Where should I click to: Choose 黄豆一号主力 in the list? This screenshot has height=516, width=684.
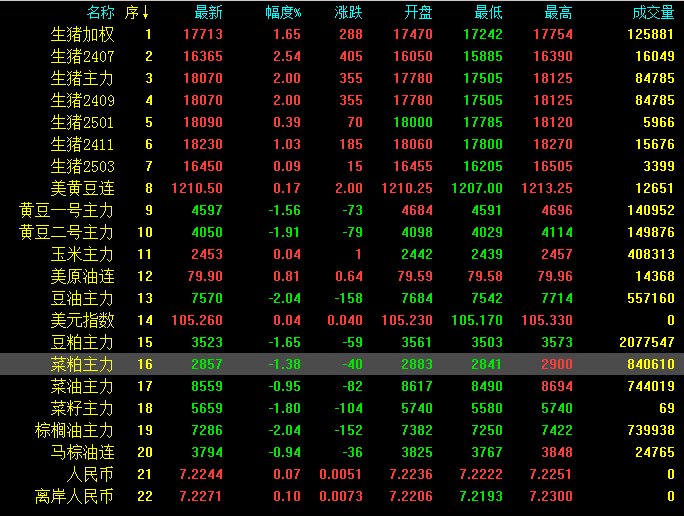[x=67, y=210]
